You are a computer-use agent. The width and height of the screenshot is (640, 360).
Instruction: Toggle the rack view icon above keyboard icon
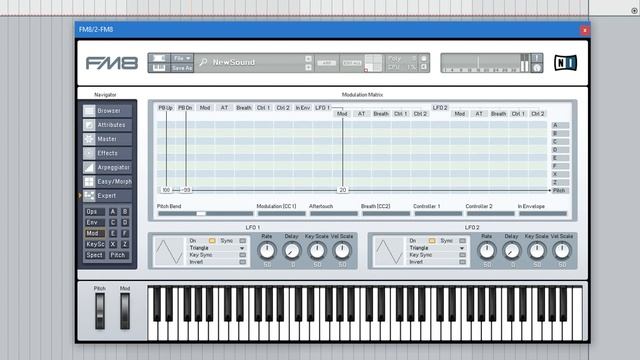(158, 58)
